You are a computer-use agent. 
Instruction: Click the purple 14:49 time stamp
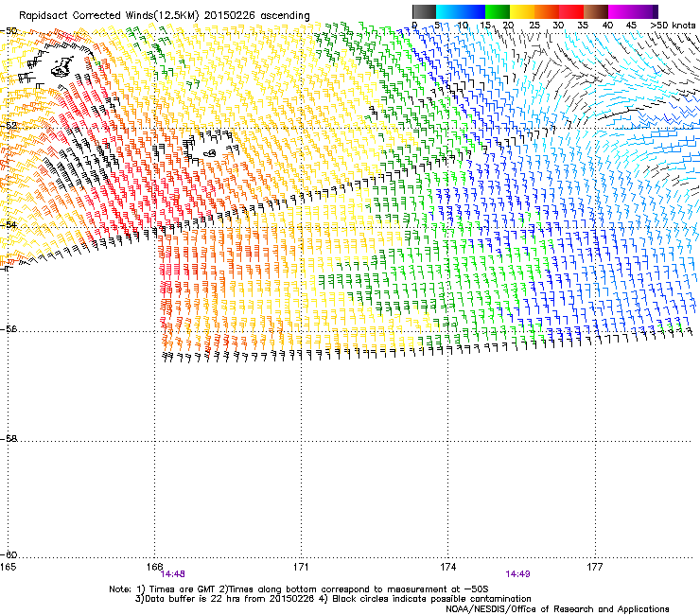click(517, 574)
